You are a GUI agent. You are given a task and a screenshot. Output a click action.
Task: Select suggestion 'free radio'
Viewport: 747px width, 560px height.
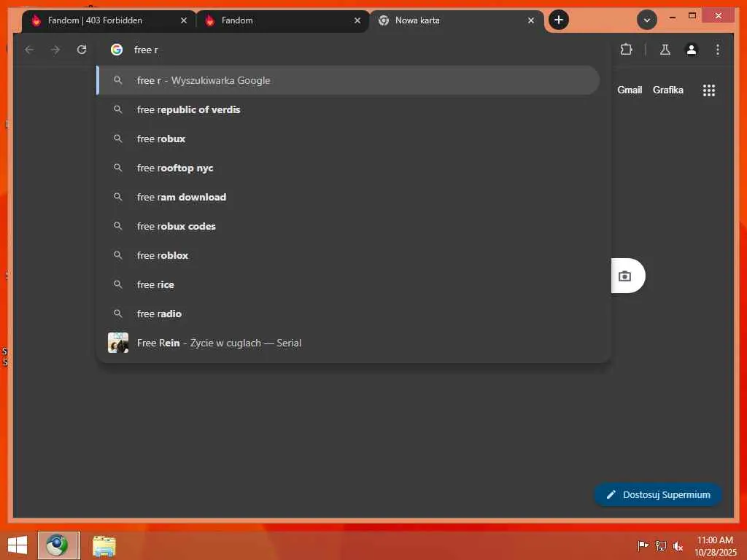tap(348, 314)
